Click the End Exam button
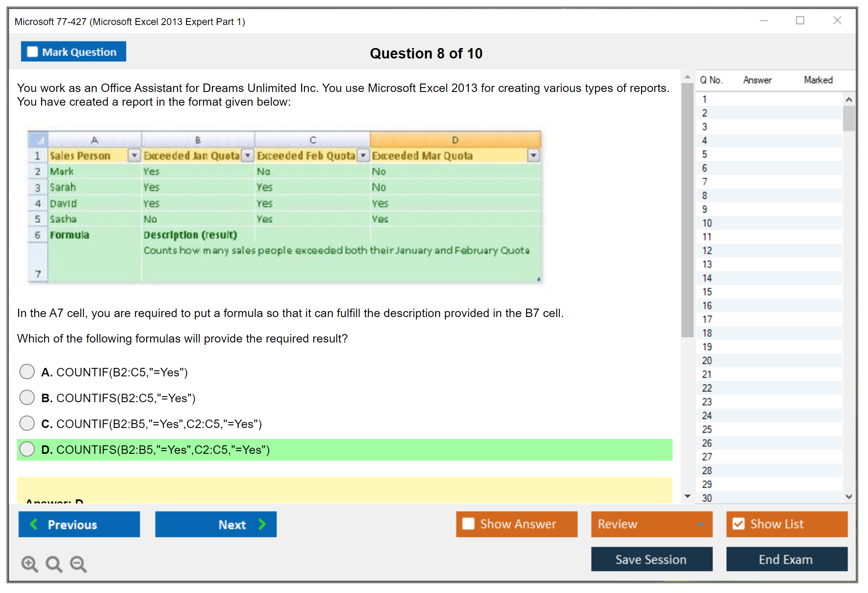868x593 pixels. click(x=786, y=559)
